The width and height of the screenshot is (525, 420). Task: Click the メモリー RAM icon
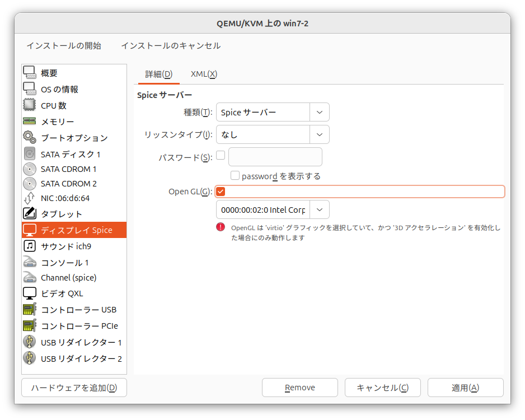pos(30,121)
